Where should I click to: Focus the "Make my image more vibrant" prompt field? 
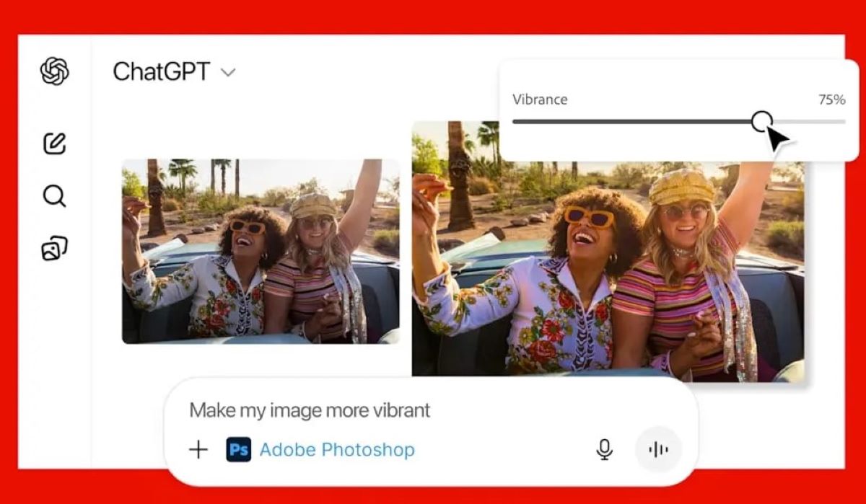pyautogui.click(x=375, y=410)
